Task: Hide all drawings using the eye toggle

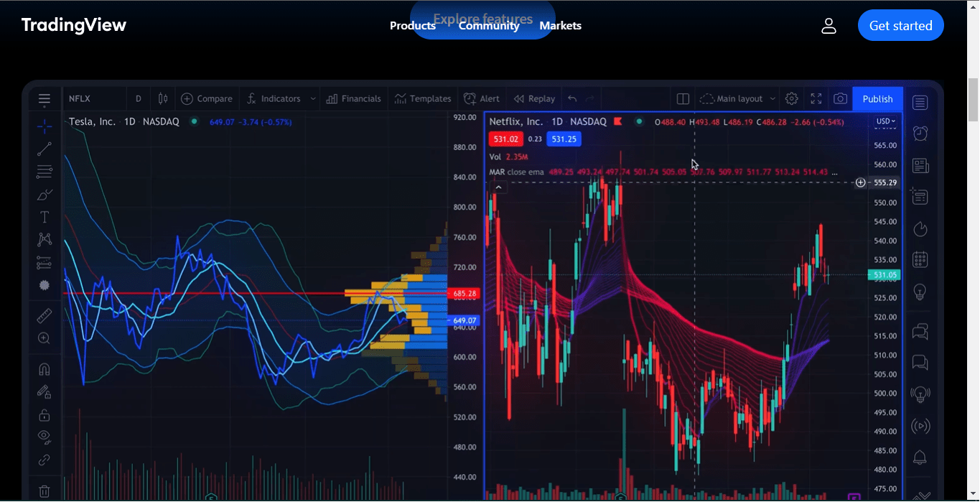Action: (x=44, y=437)
